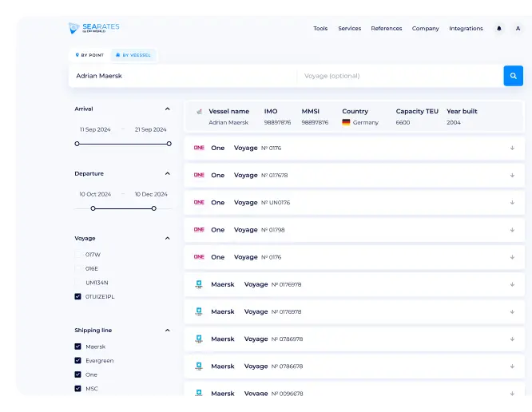Click ONE logo on Voyage UN0176 row
532x412 pixels.
199,203
